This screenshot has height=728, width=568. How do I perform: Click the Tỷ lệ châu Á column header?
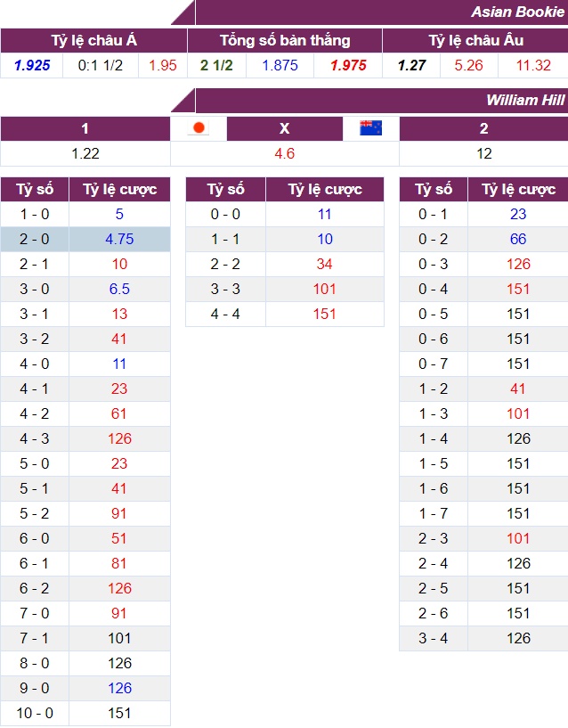[93, 40]
